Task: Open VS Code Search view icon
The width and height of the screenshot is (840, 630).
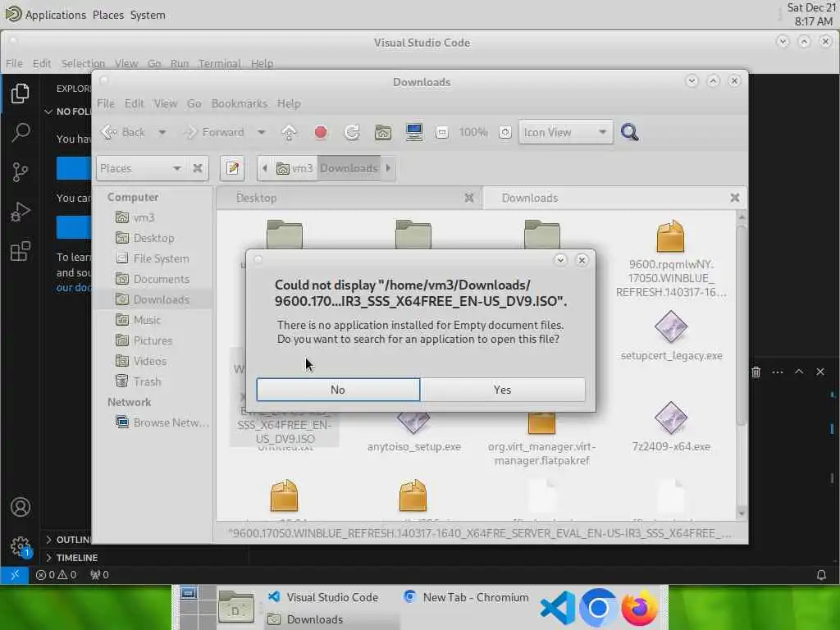Action: pos(21,132)
